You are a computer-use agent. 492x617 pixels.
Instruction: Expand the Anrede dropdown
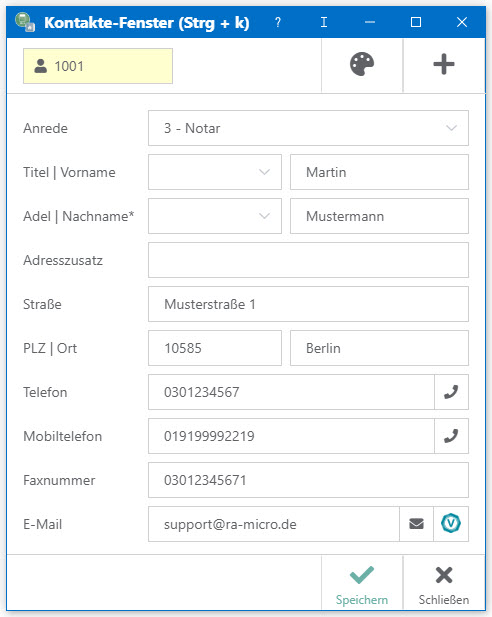(x=308, y=128)
